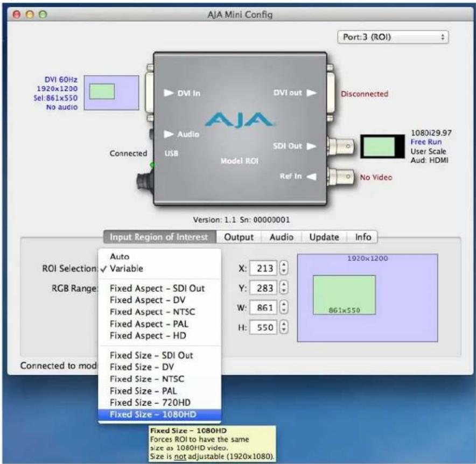Image resolution: width=476 pixels, height=464 pixels.
Task: Click the H height stepper
Action: (284, 327)
